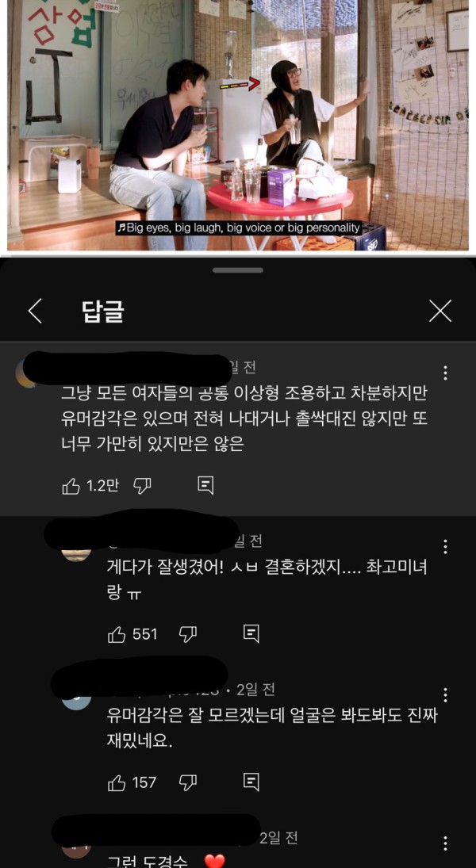Like the reply with 157 likes
476x868 pixels.
point(117,782)
